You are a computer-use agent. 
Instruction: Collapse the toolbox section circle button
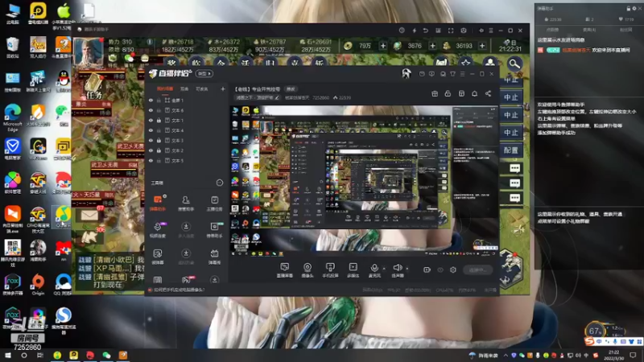(220, 183)
